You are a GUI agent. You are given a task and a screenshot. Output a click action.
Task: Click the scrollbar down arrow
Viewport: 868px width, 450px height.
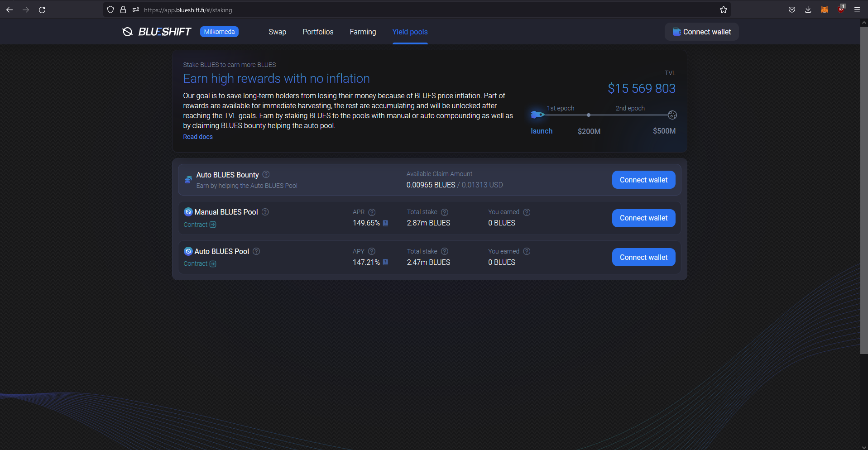point(864,446)
